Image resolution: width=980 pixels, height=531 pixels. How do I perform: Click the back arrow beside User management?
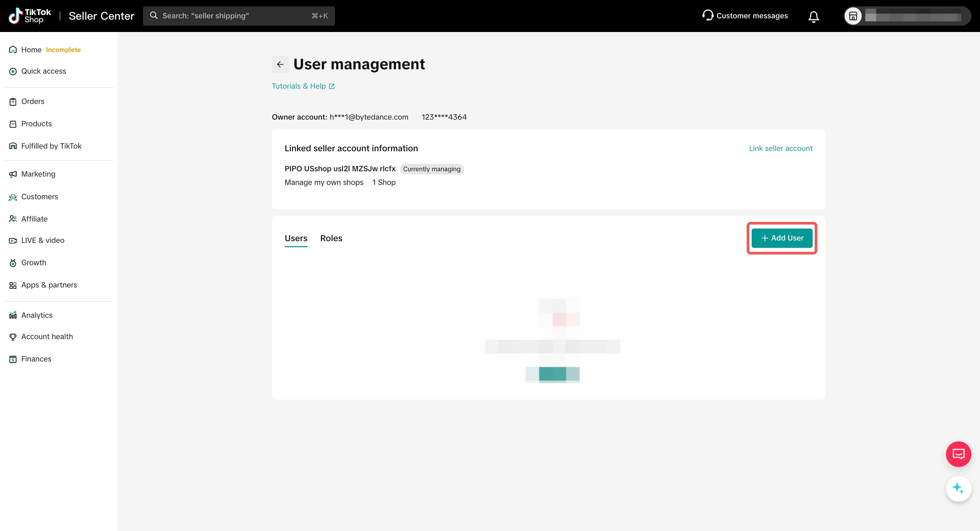pos(280,64)
